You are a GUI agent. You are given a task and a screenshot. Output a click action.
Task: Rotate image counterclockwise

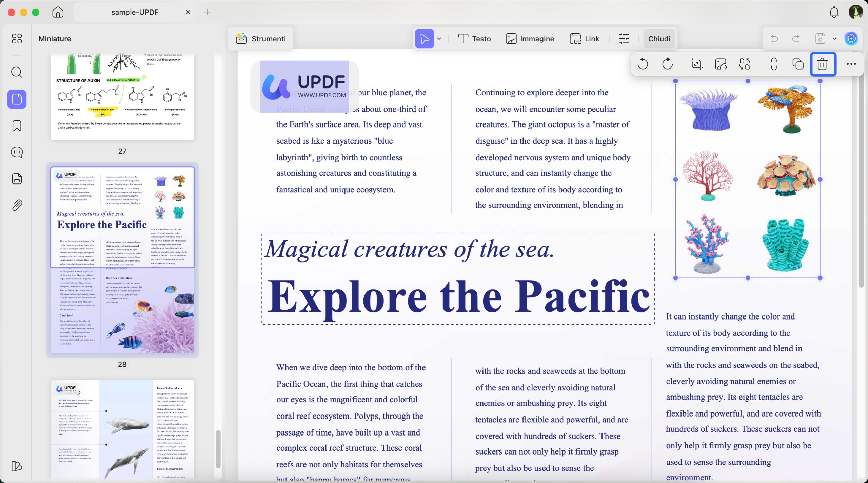pos(643,64)
